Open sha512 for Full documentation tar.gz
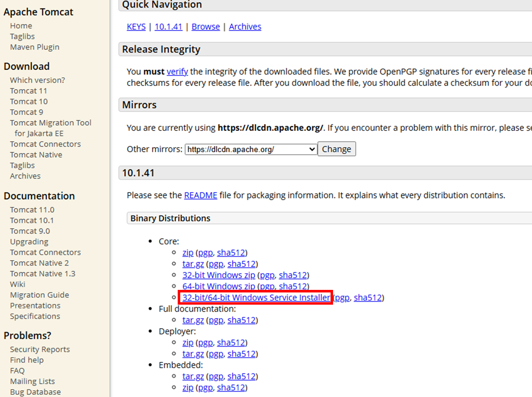The height and width of the screenshot is (397, 532). point(242,320)
